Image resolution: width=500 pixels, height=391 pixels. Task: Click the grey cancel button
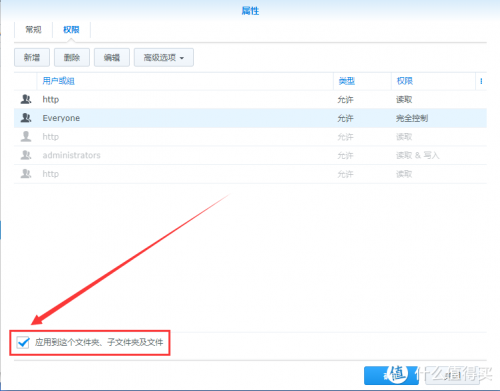pos(453,376)
